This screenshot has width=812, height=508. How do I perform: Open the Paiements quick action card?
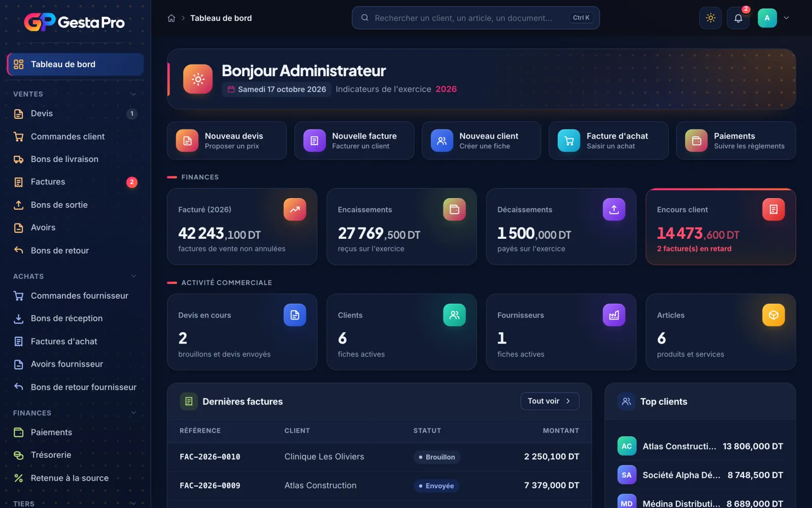(736, 141)
